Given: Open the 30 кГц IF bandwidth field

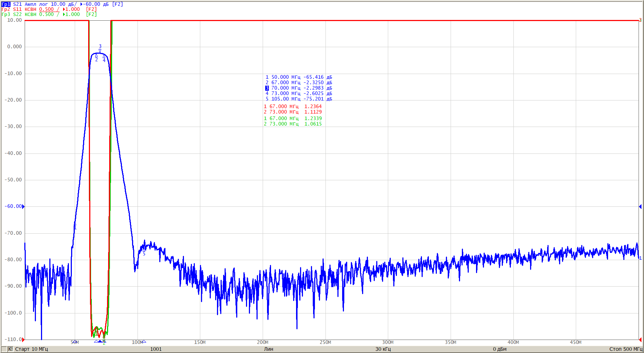Looking at the screenshot, I should coord(383,349).
